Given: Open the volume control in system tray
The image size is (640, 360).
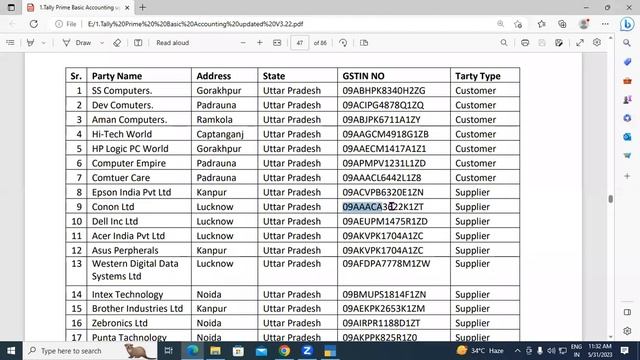Looking at the screenshot, I should point(551,351).
